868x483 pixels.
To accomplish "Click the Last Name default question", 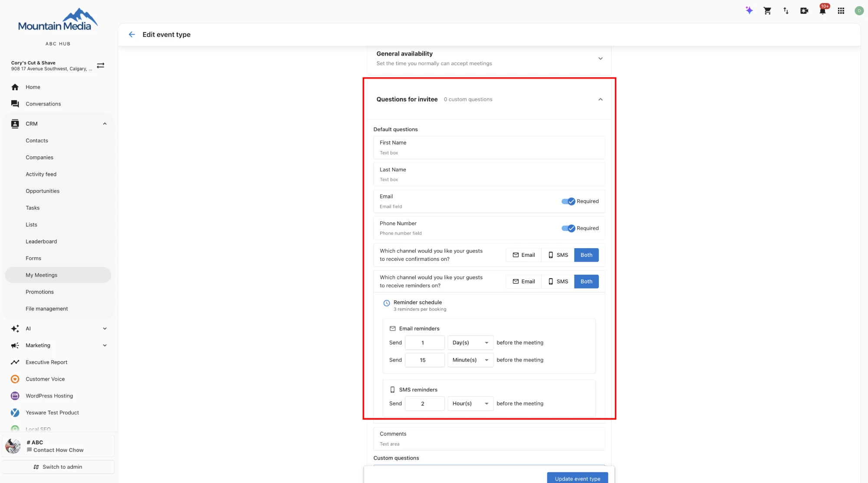I will tap(489, 174).
